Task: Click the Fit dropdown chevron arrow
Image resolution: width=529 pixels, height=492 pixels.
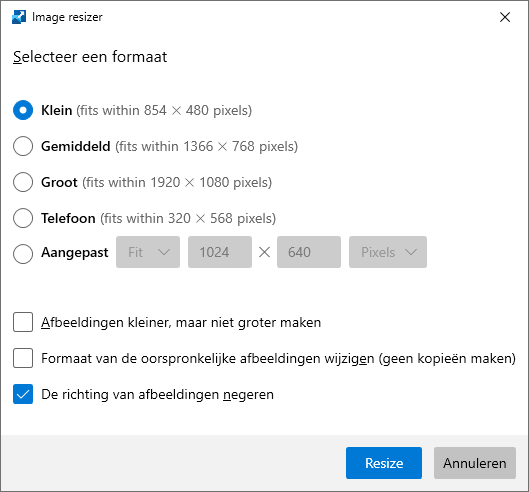Action: pyautogui.click(x=164, y=252)
